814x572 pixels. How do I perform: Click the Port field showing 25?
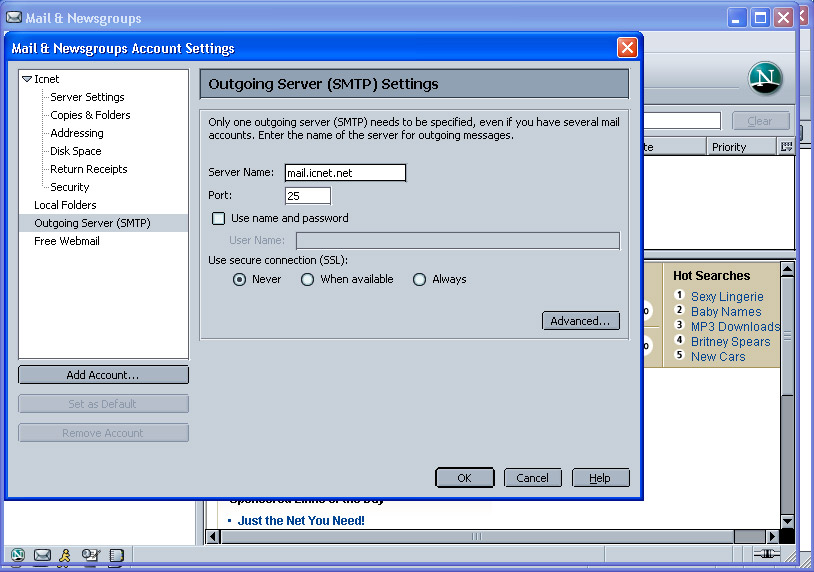tap(308, 196)
